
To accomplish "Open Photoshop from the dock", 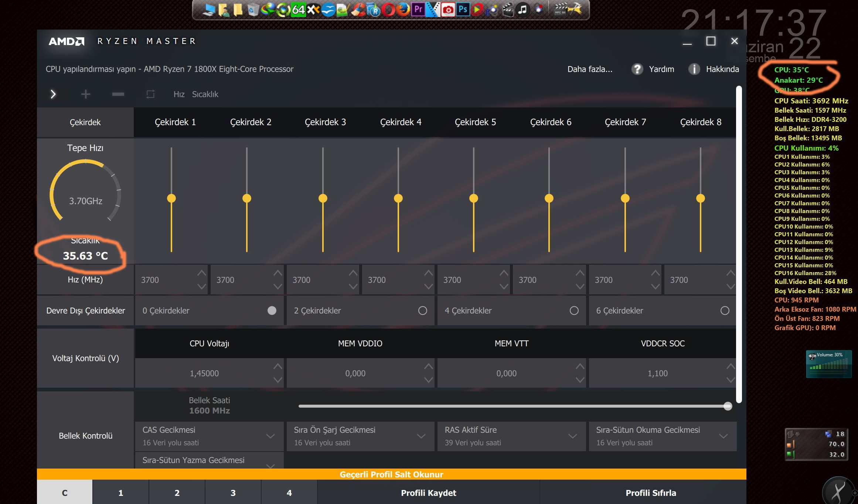I will click(x=463, y=9).
